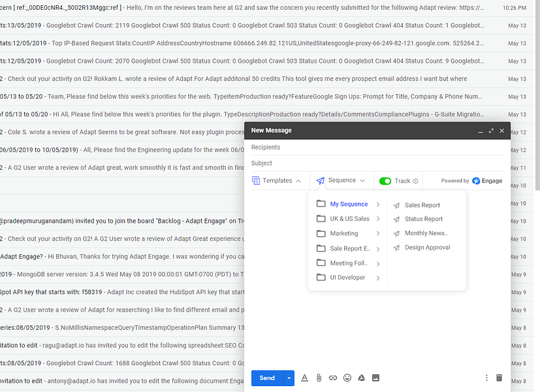Click the Subject field
Screen dimensions: 540x392
point(377,163)
